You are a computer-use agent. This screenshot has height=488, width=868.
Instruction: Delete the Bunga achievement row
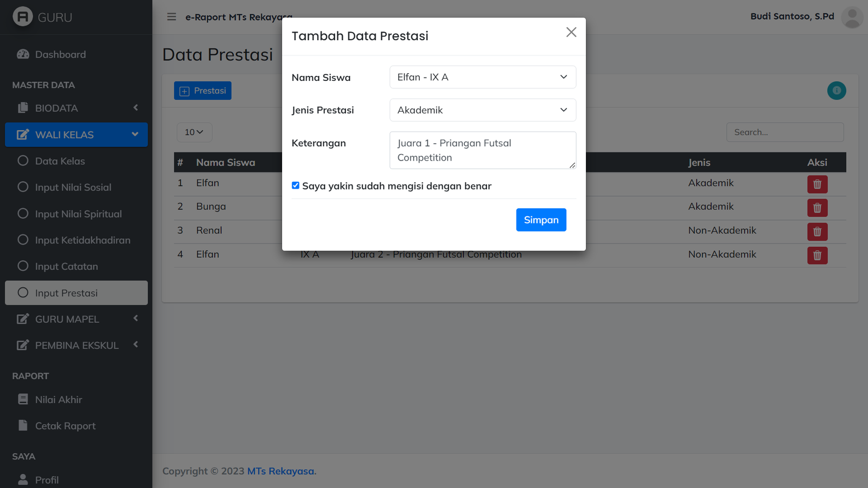817,208
